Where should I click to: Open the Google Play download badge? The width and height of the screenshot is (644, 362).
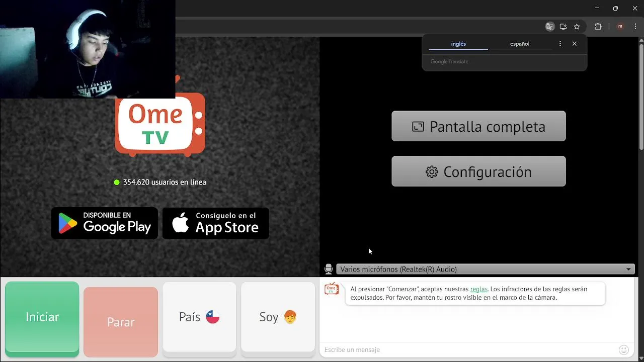coord(105,223)
